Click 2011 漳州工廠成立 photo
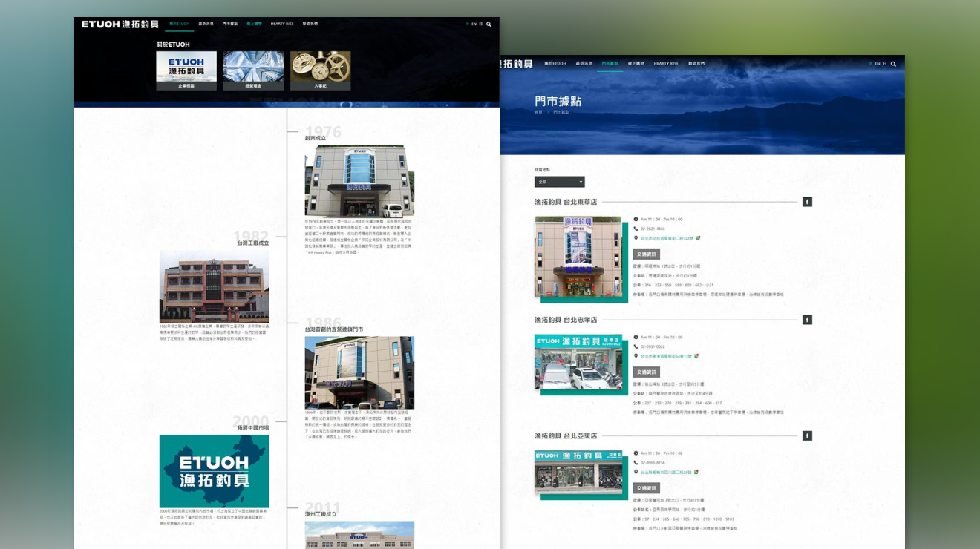The height and width of the screenshot is (549, 980). 359,535
